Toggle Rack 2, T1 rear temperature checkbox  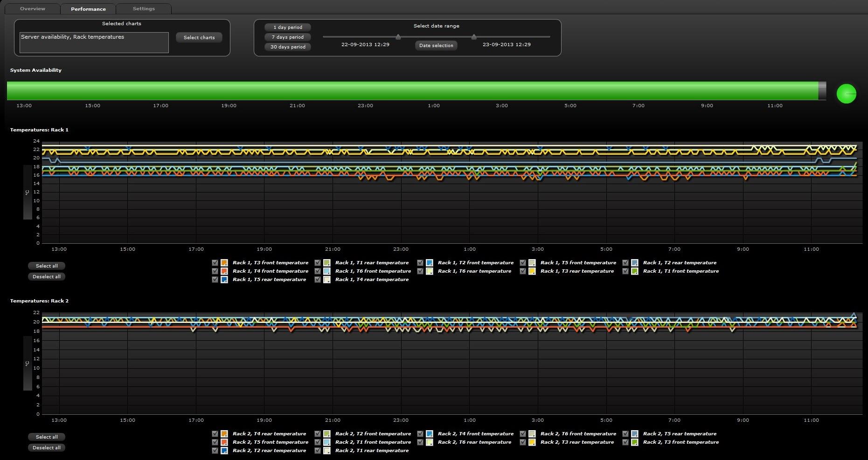tap(318, 451)
